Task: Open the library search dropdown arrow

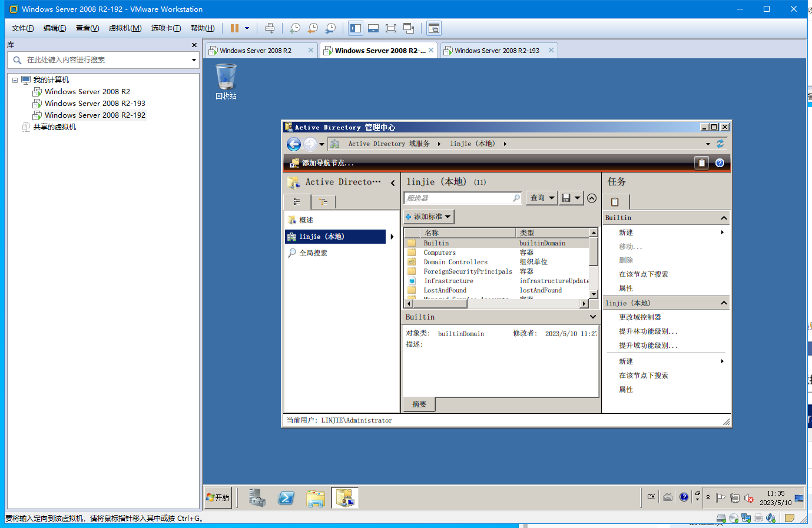Action: [194, 60]
